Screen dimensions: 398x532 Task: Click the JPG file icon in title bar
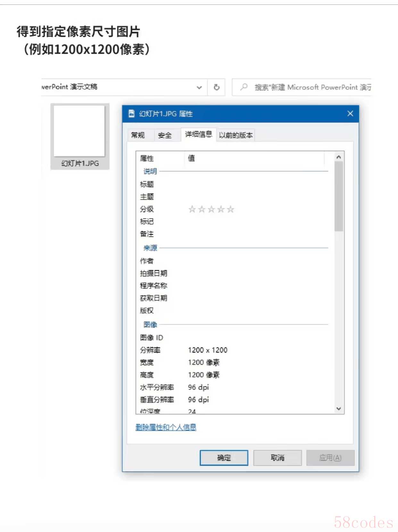pos(131,113)
